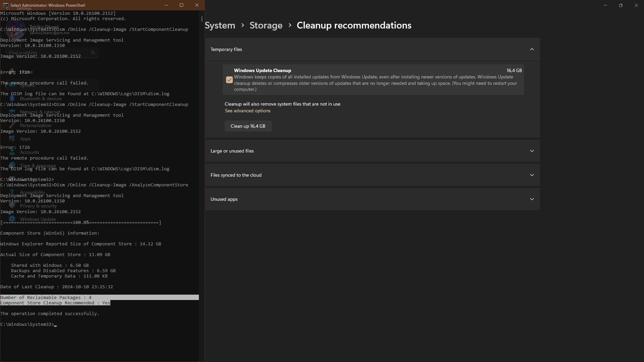This screenshot has width=644, height=362.
Task: Click the last PowerShell prompt with the cursor
Action: click(29, 324)
